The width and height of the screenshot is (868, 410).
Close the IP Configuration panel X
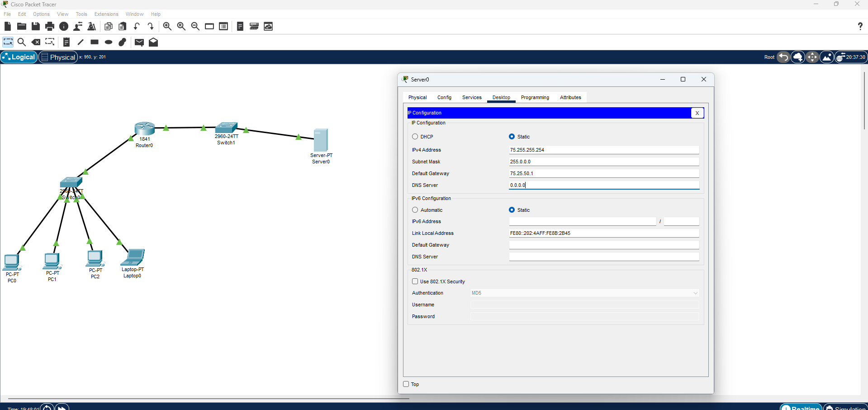[697, 113]
